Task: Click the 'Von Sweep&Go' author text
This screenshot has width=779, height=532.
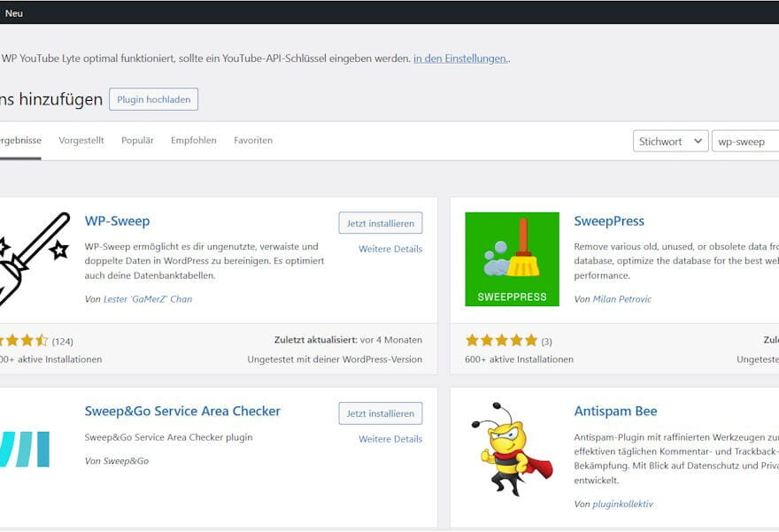Action: tap(117, 461)
